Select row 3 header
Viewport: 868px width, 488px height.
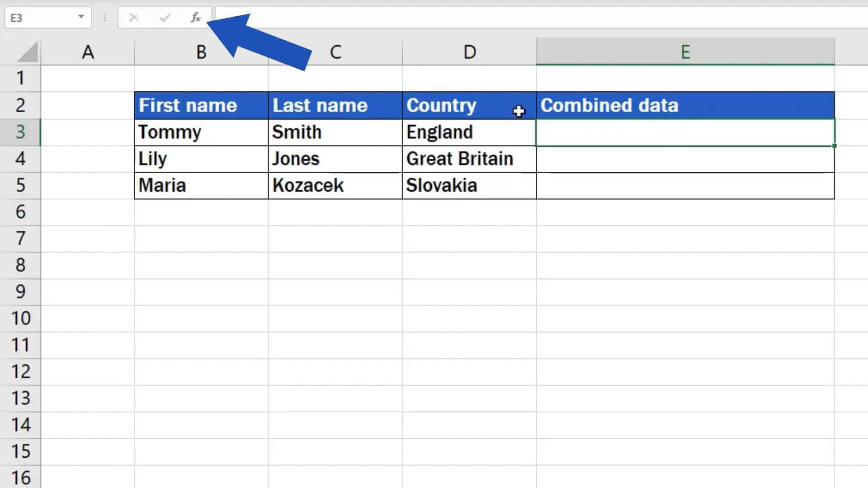point(20,132)
